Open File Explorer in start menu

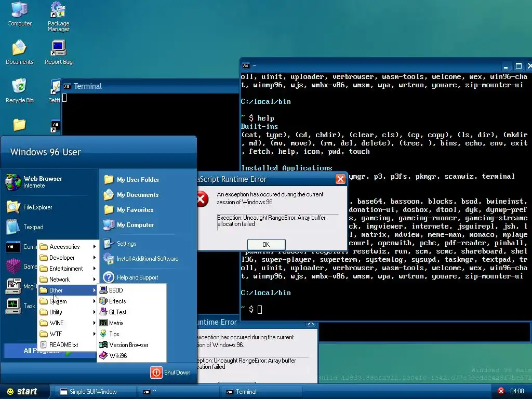29,207
